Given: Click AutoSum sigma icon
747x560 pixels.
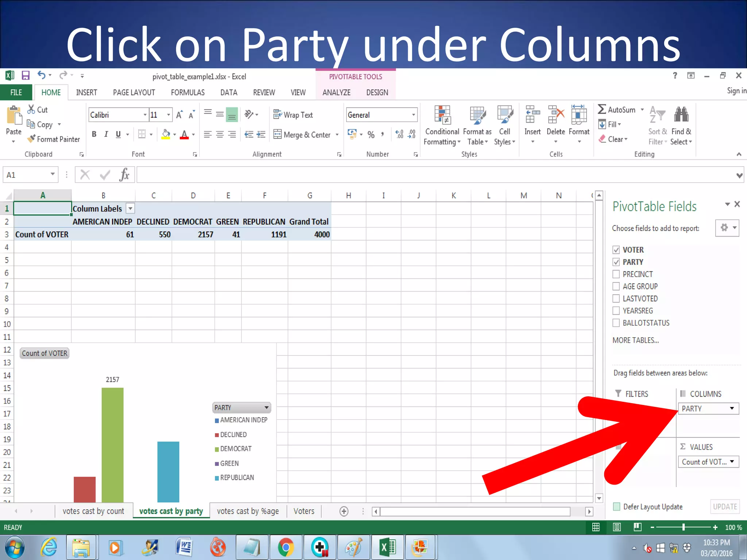Looking at the screenshot, I should click(x=602, y=109).
